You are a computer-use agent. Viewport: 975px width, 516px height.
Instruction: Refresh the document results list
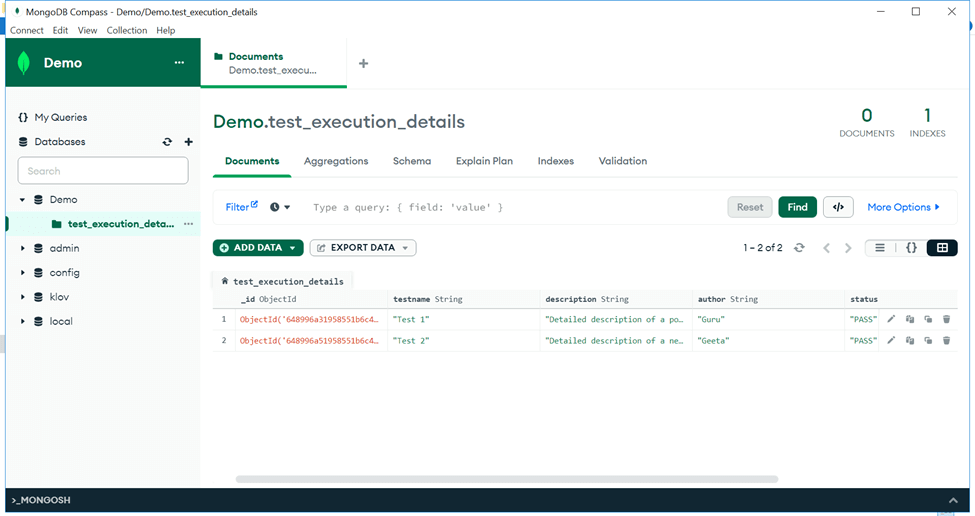799,248
